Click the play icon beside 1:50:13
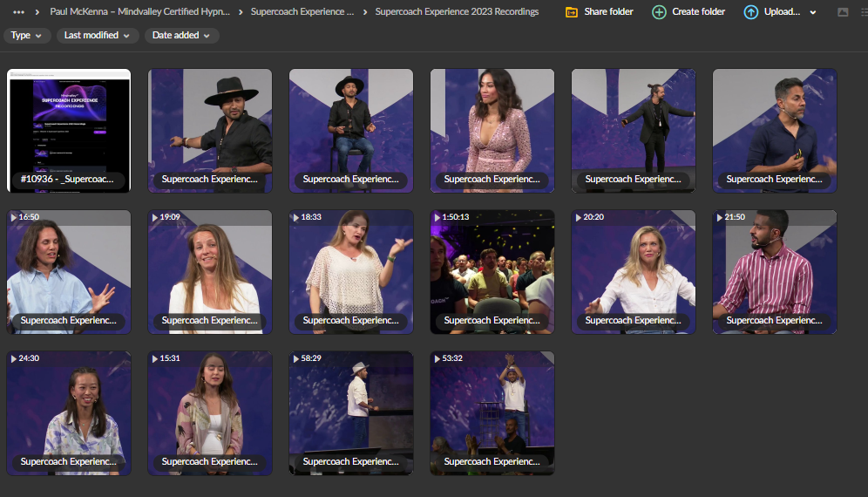The height and width of the screenshot is (497, 868). click(x=437, y=217)
